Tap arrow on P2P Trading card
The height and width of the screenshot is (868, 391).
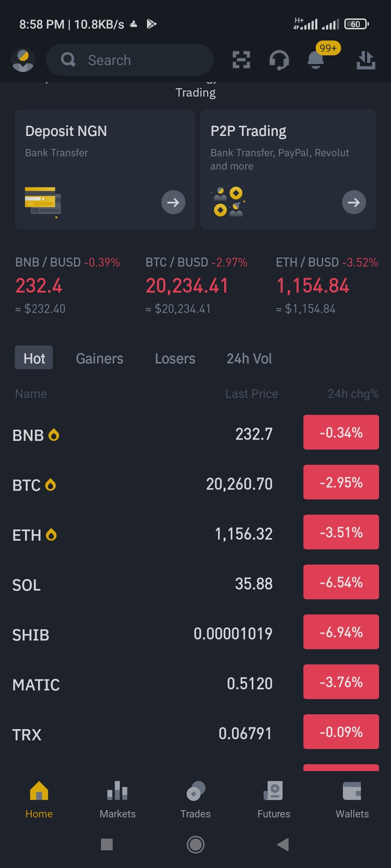click(x=354, y=202)
